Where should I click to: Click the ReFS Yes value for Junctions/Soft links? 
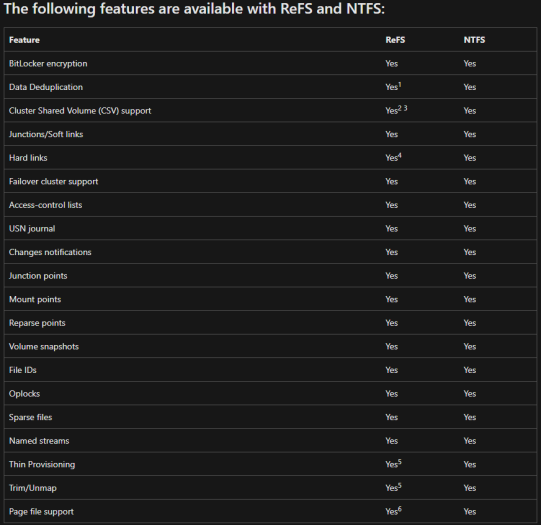point(392,134)
